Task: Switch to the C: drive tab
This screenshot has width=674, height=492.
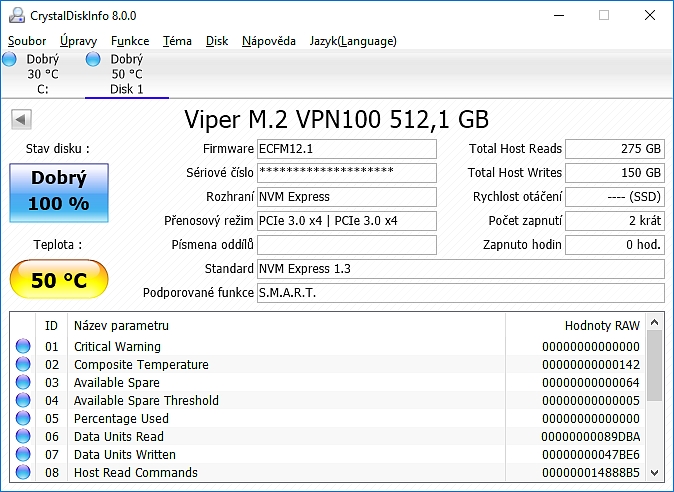Action: pyautogui.click(x=42, y=74)
